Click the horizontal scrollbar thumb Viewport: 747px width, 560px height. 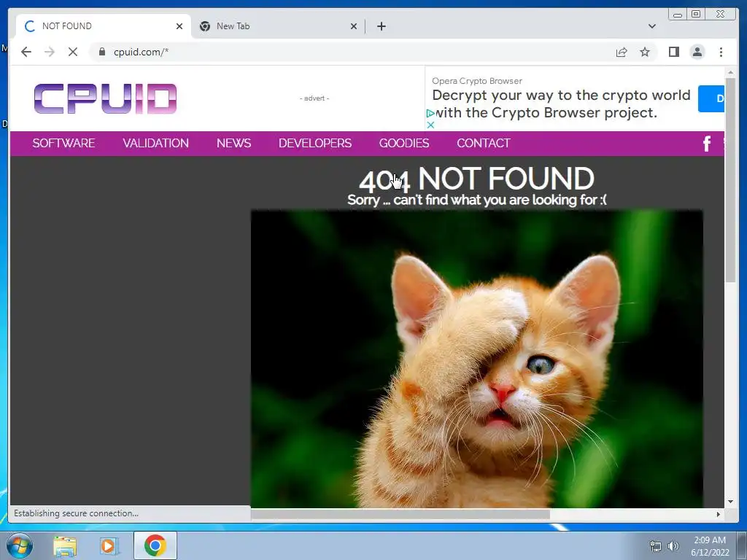tap(400, 514)
